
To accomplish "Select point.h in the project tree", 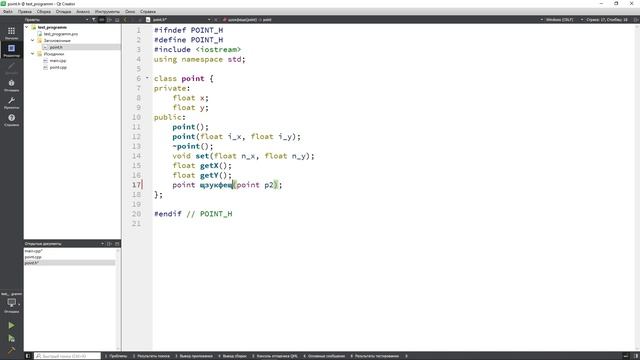I will coord(56,47).
